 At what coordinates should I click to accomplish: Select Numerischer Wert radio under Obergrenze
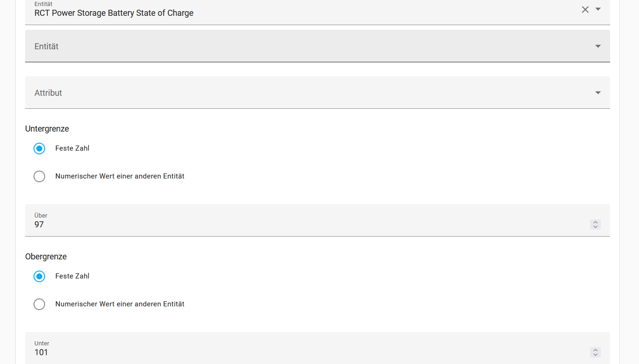[x=40, y=304]
